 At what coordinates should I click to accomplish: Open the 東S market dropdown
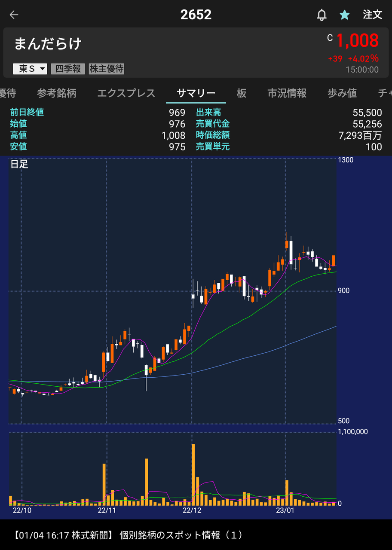click(x=30, y=69)
